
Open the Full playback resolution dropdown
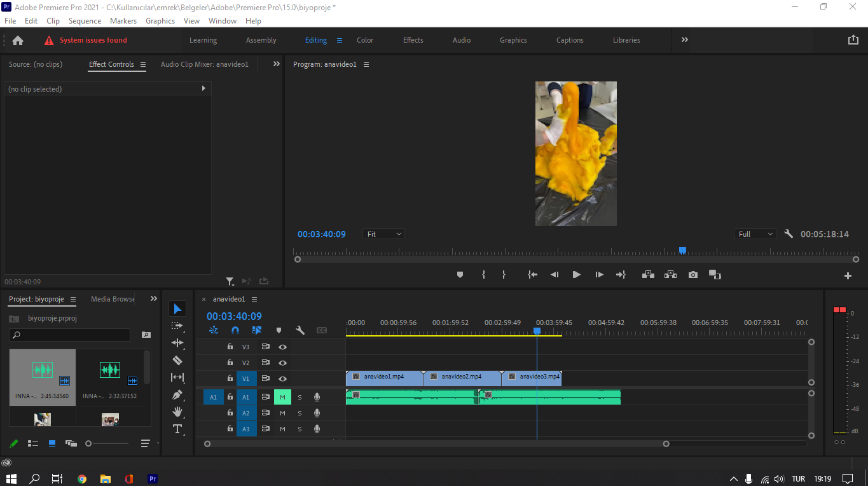click(755, 234)
